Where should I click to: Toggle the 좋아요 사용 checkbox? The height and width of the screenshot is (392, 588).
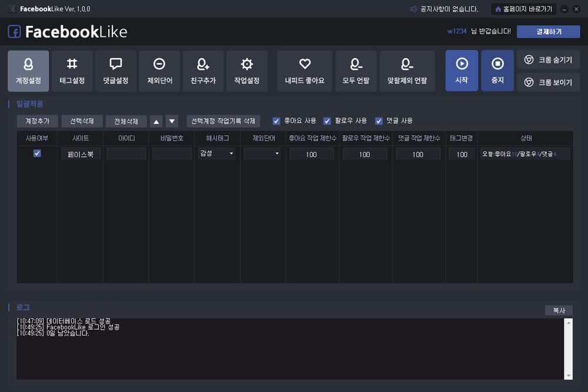tap(276, 121)
